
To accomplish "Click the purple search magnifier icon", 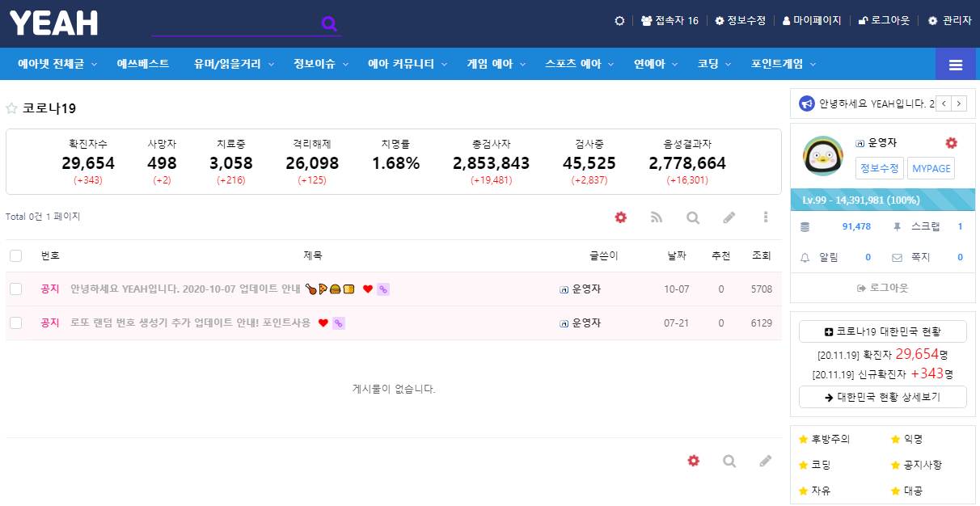I will (x=329, y=23).
